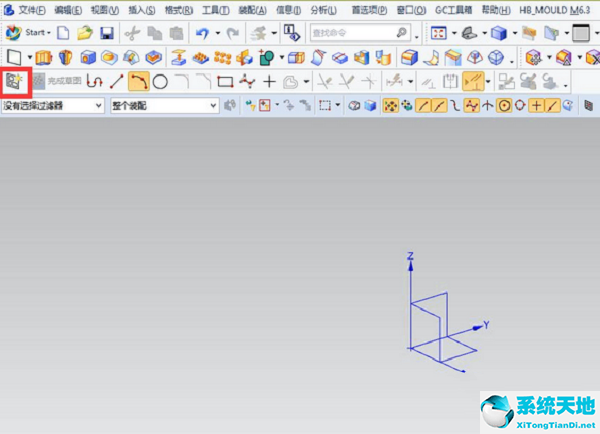Select the Profile curve sketch tool

pos(94,81)
